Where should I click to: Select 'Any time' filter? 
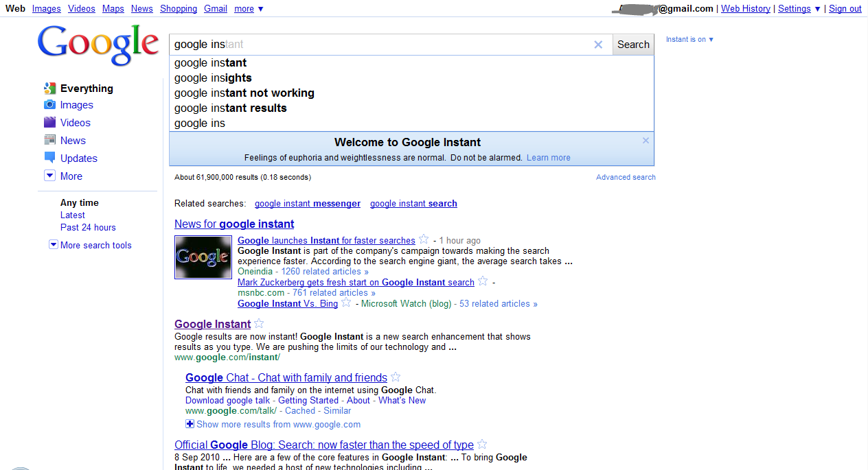tap(80, 202)
